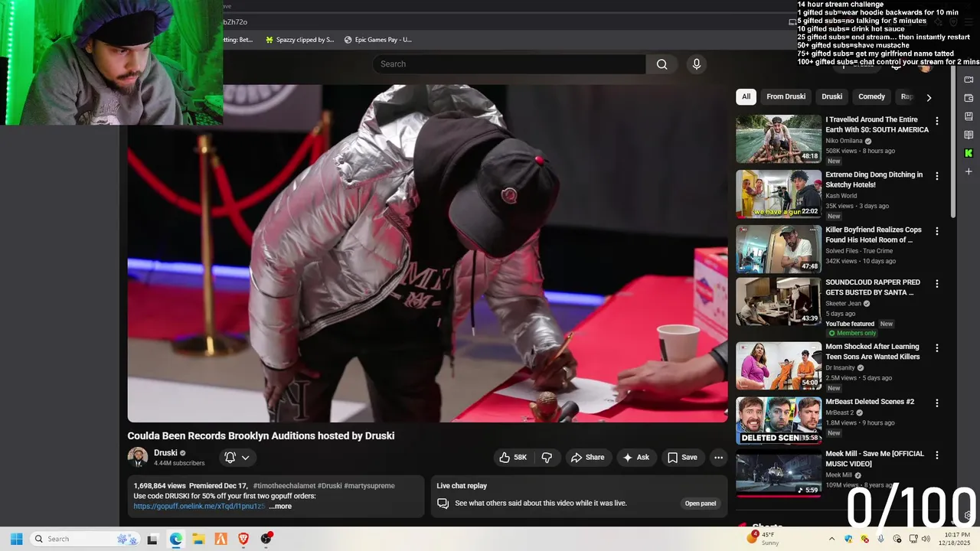This screenshot has width=980, height=551.
Task: Open Mom Shocked video thumbnail
Action: click(x=779, y=365)
